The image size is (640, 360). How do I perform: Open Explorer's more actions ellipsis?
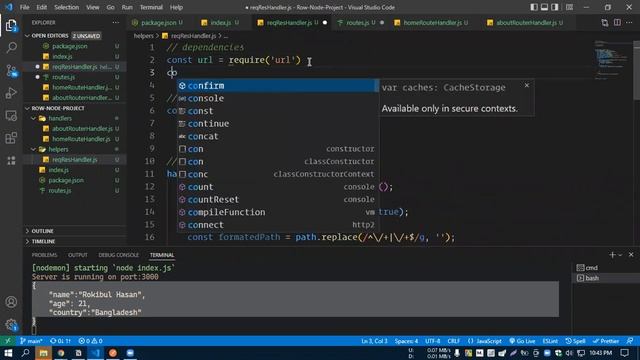[x=116, y=22]
